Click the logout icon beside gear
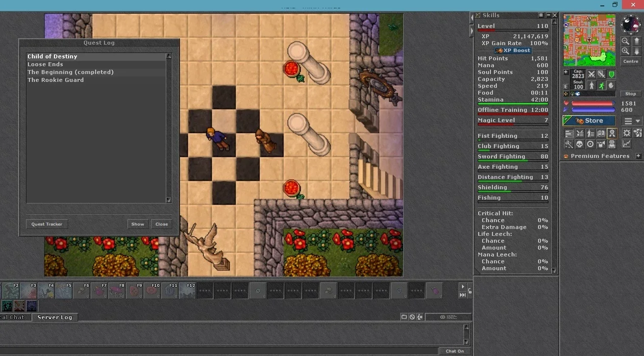644x356 pixels. tap(638, 133)
